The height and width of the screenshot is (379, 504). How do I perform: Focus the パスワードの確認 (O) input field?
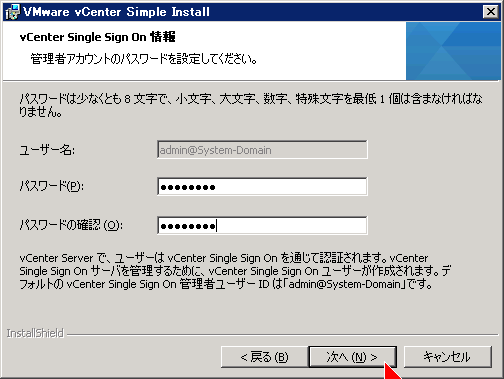pyautogui.click(x=262, y=225)
